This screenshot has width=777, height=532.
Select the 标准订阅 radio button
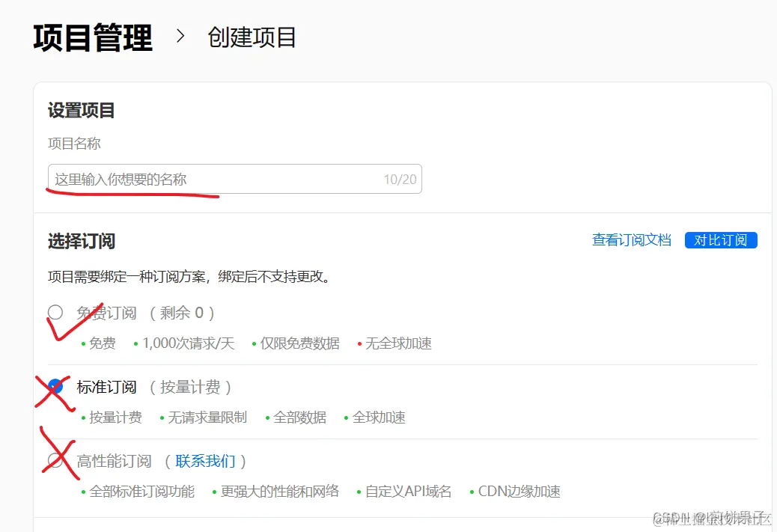tap(55, 386)
